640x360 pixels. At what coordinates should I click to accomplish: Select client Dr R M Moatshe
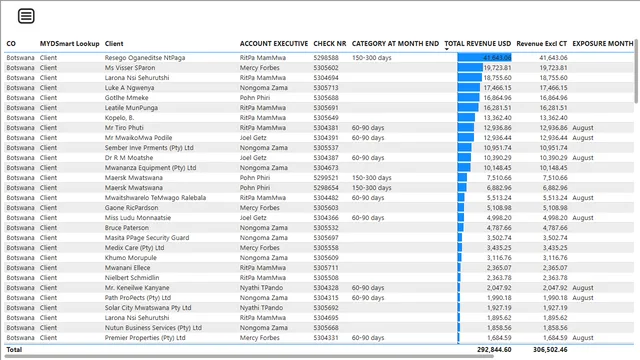pos(129,158)
